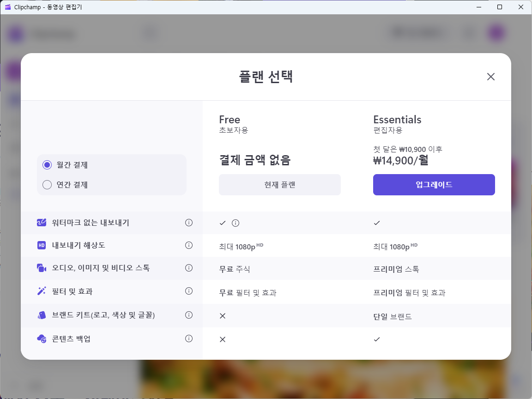
Task: Click the Free plan 최대 1080p value
Action: point(241,246)
